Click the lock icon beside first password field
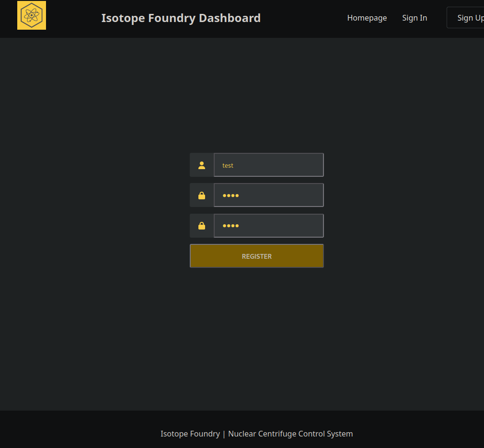The height and width of the screenshot is (448, 484). point(202,195)
